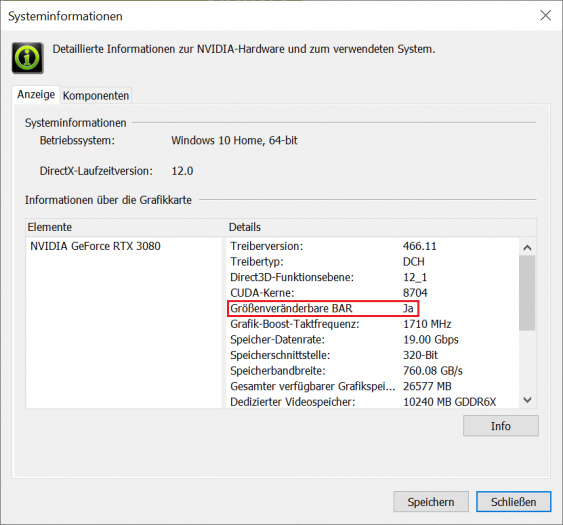Screen dimensions: 563x525
Task: Click the Speichern button
Action: pyautogui.click(x=431, y=502)
